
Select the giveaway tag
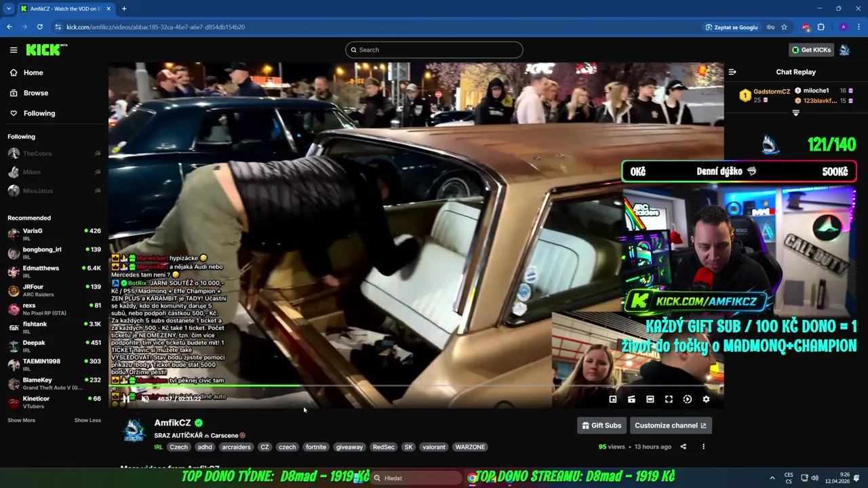(x=349, y=447)
